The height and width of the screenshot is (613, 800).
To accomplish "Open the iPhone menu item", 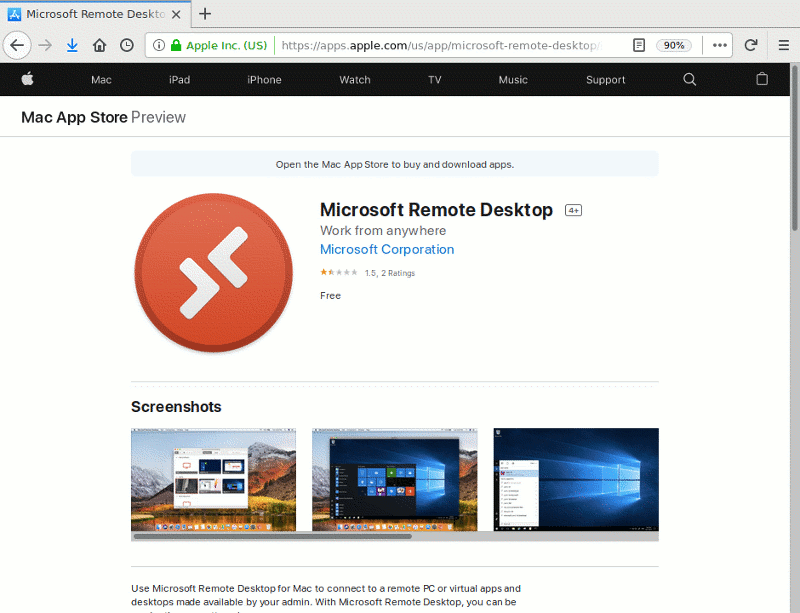I will coord(264,80).
